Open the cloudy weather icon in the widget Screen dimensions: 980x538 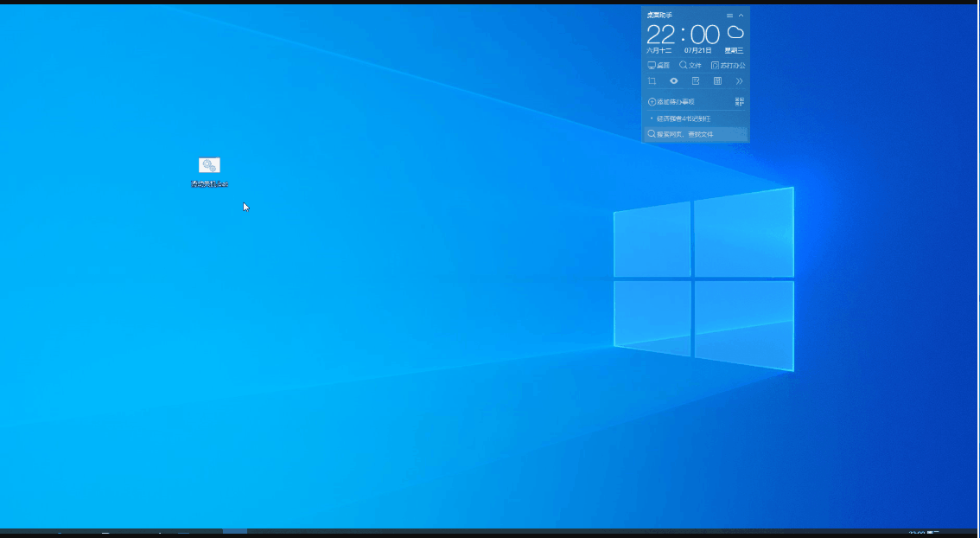[x=735, y=32]
